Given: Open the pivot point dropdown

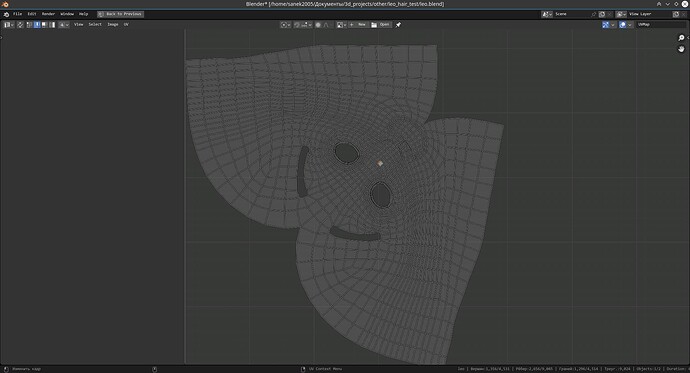Looking at the screenshot, I should point(286,25).
